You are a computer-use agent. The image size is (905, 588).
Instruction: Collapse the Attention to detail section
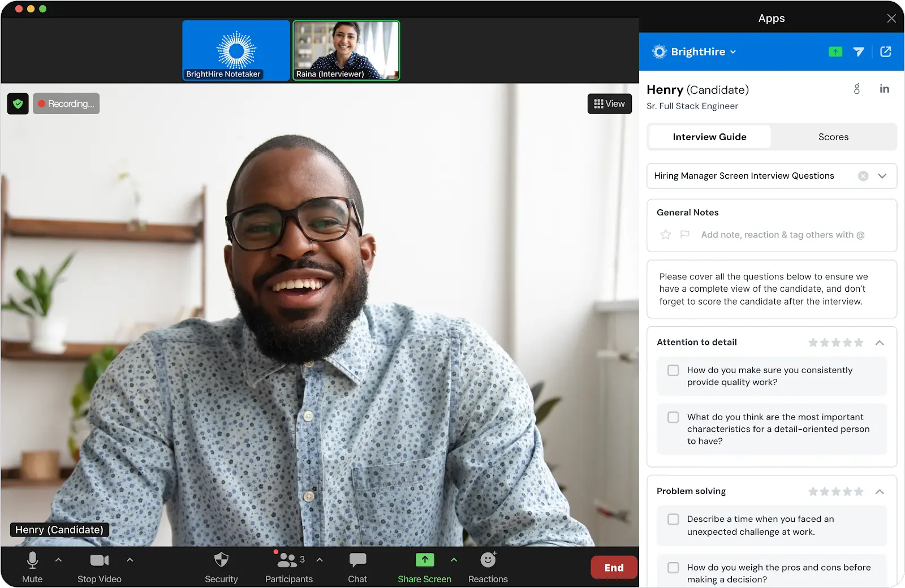(880, 343)
